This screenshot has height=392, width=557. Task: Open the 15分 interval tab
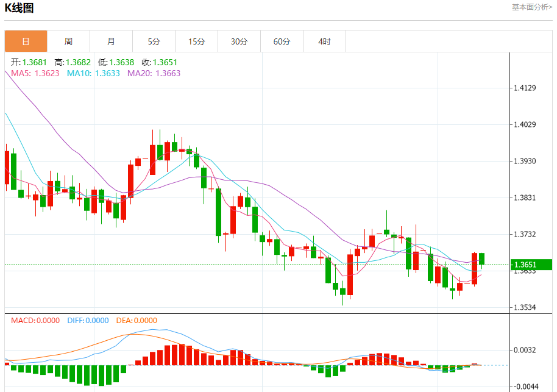click(196, 41)
